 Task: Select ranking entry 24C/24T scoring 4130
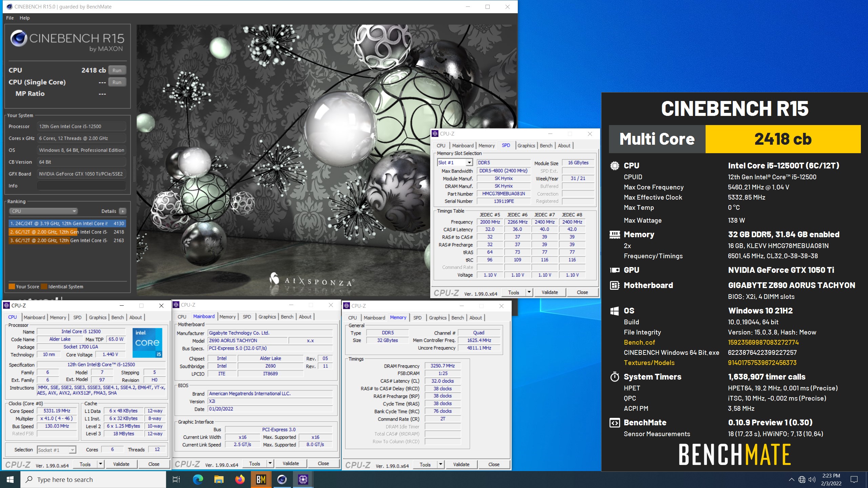click(x=67, y=224)
